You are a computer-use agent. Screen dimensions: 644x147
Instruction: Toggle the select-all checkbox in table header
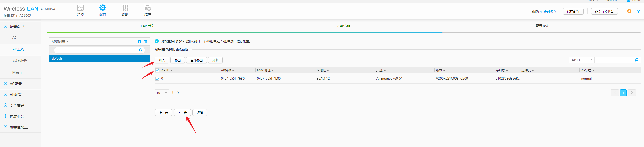[x=157, y=70]
